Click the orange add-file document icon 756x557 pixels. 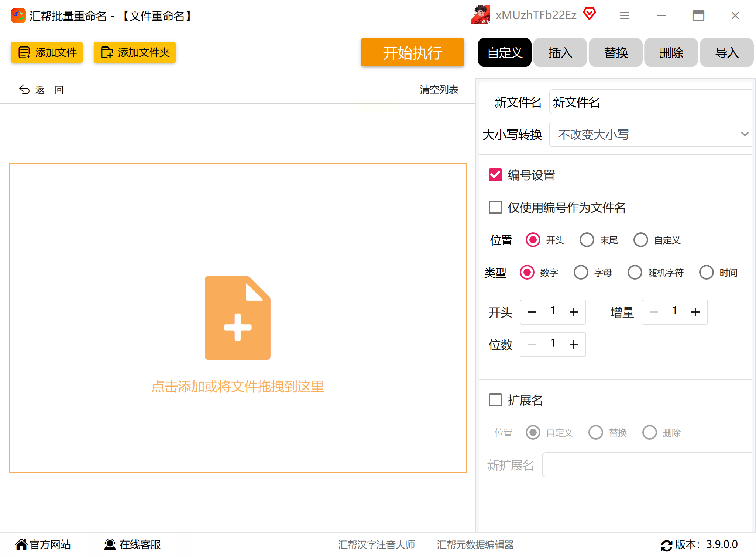(237, 318)
